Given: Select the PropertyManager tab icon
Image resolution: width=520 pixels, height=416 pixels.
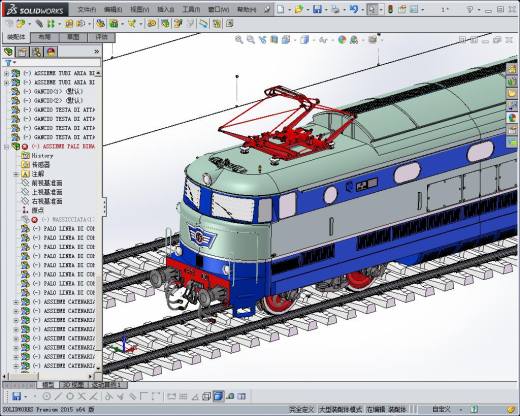Looking at the screenshot, I should tap(22, 52).
